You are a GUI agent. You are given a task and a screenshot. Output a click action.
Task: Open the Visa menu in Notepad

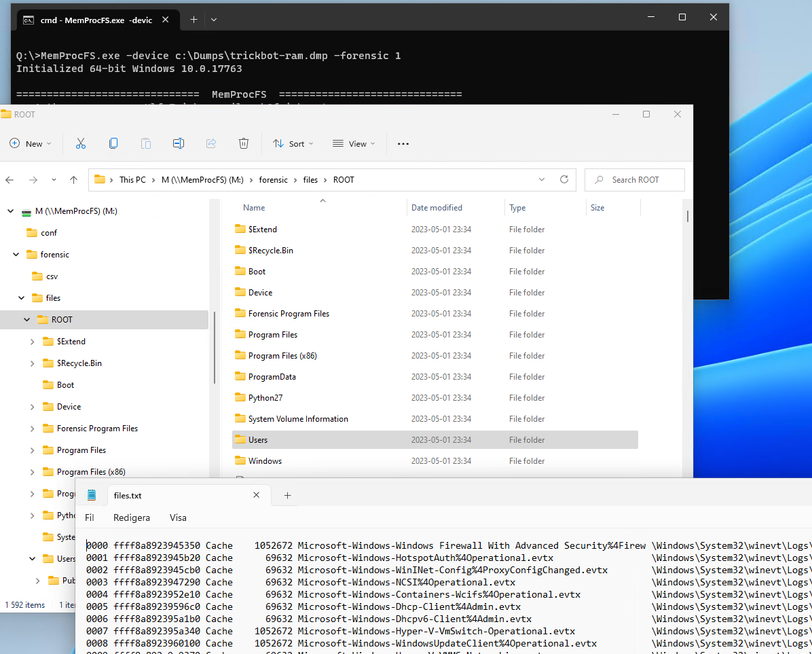178,517
